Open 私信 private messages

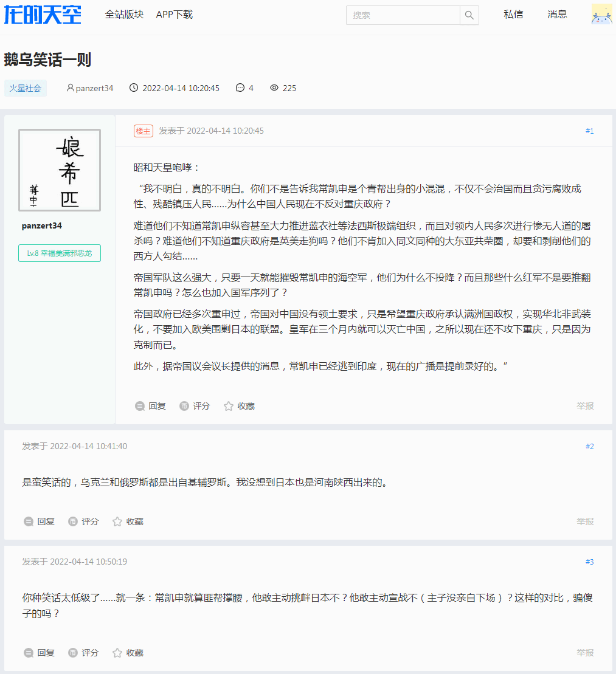tap(513, 14)
